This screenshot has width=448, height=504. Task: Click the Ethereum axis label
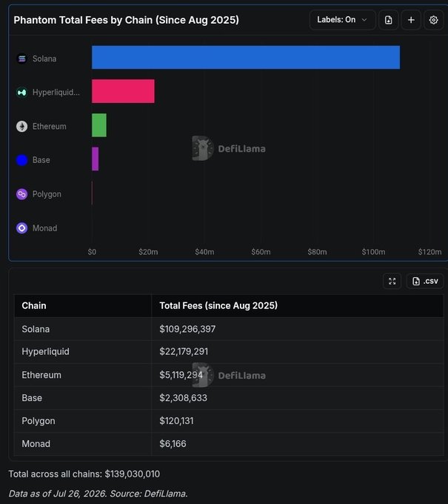tap(50, 126)
